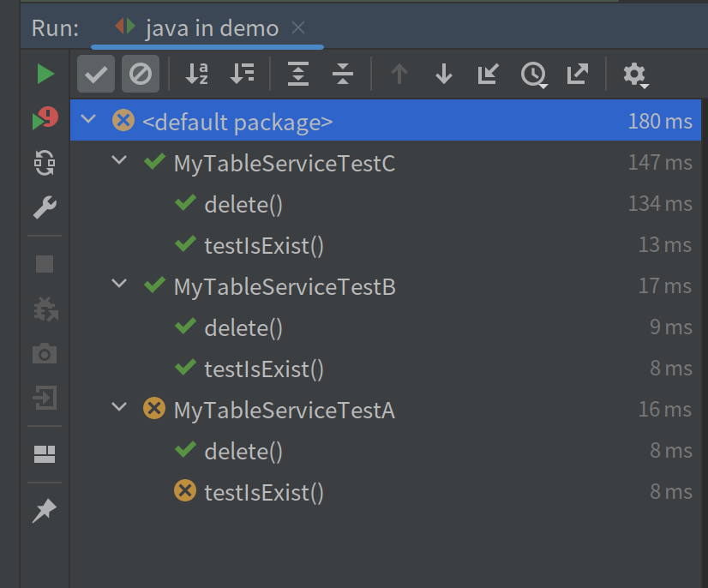Jump to next failed test
Image resolution: width=708 pixels, height=588 pixels.
tap(443, 75)
